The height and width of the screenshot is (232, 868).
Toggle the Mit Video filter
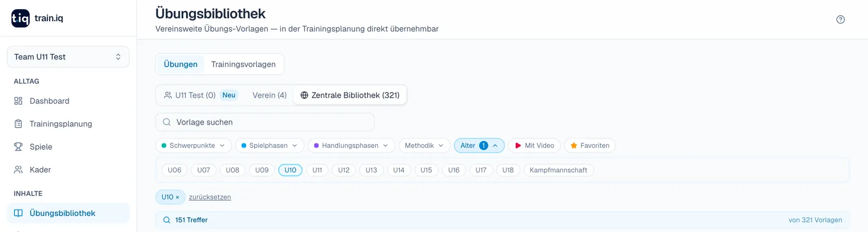click(535, 146)
